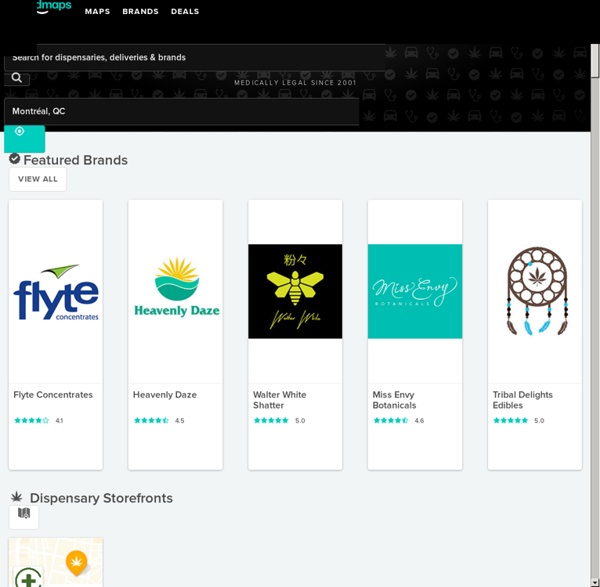Follow the Heavenly Daze name link
Image resolution: width=600 pixels, height=587 pixels.
(165, 395)
